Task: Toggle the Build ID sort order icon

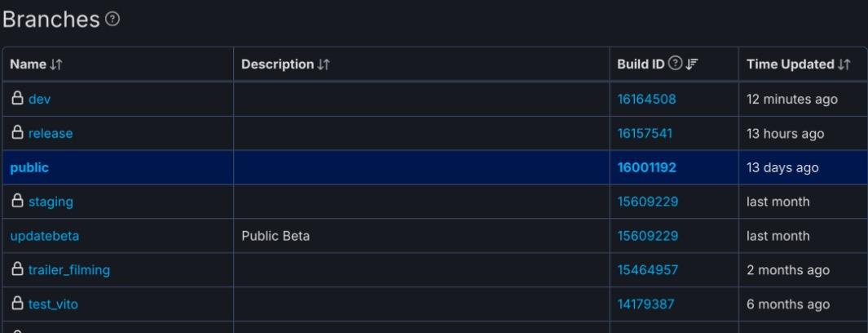Action: pos(691,64)
